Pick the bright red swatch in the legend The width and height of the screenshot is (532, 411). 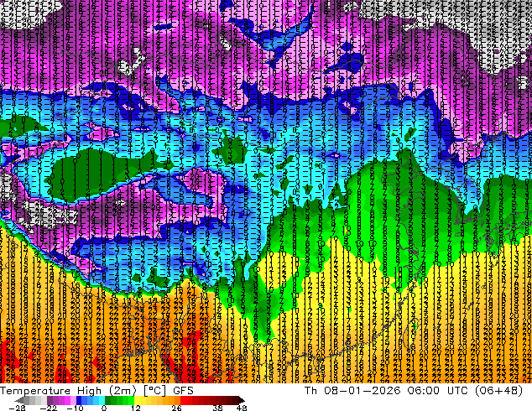click(183, 400)
